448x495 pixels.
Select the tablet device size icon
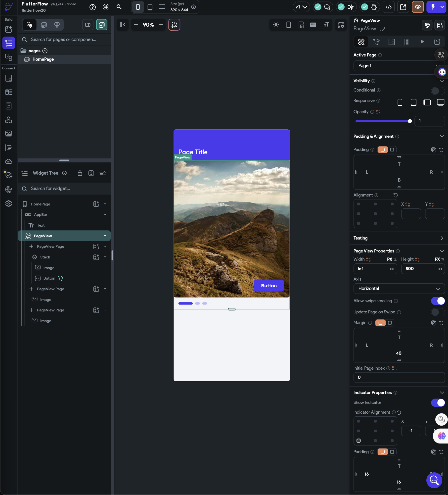[150, 7]
